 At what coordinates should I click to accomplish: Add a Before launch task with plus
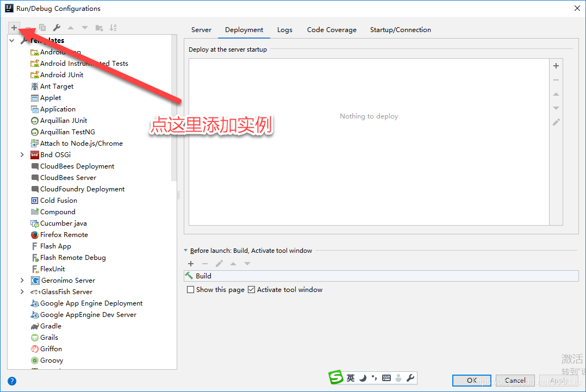[x=191, y=264]
